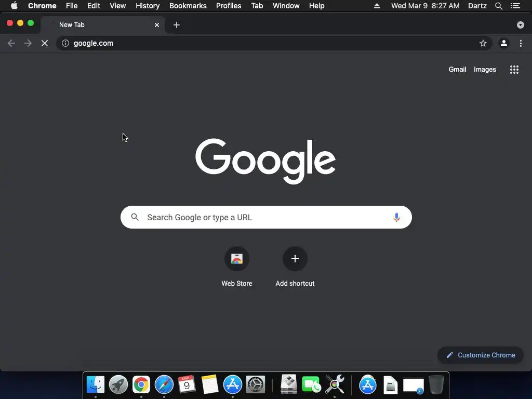Open Finder from the Dock
The width and height of the screenshot is (532, 399).
96,385
